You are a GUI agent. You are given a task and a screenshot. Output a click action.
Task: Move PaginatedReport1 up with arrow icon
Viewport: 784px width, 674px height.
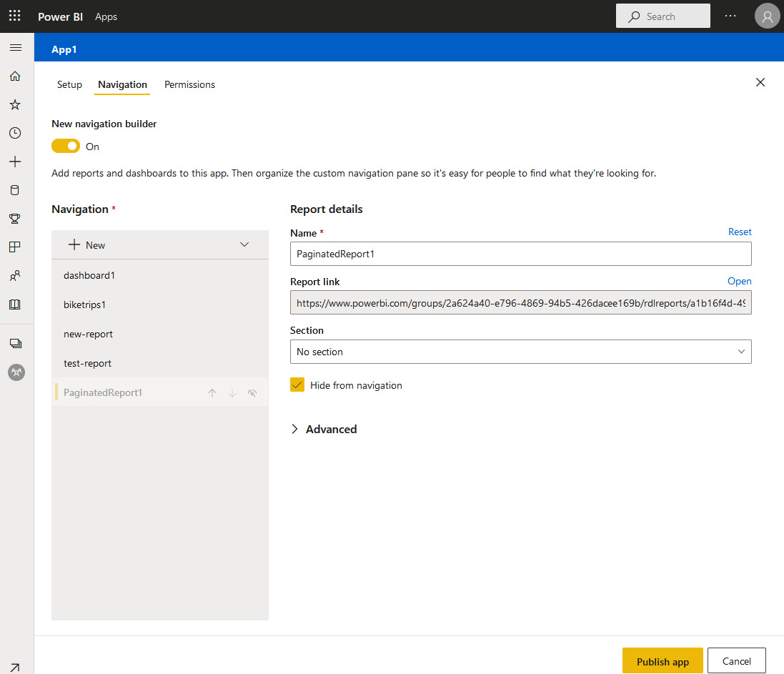click(x=212, y=393)
